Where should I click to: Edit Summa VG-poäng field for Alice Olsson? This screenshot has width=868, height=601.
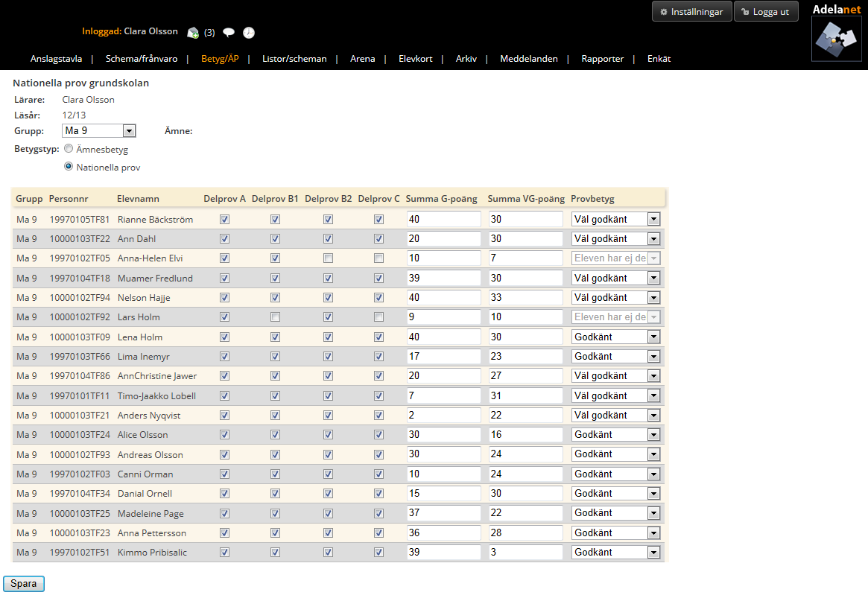click(x=525, y=434)
